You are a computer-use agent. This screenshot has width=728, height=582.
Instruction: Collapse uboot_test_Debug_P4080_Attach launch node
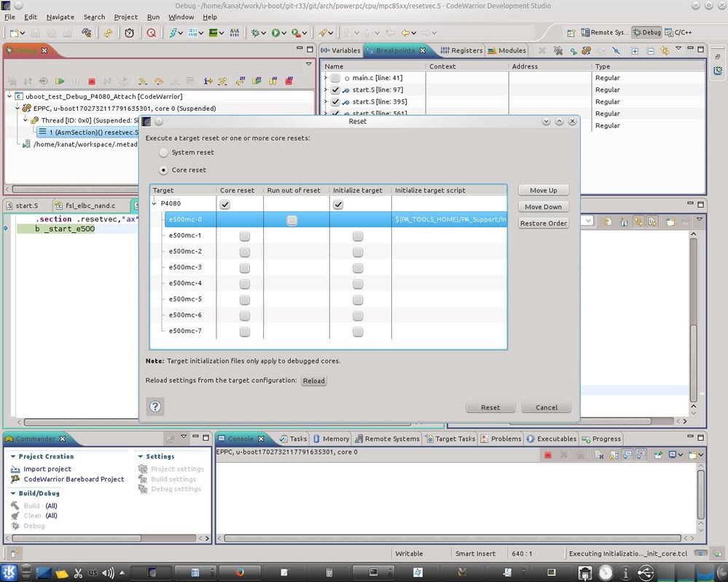point(9,96)
